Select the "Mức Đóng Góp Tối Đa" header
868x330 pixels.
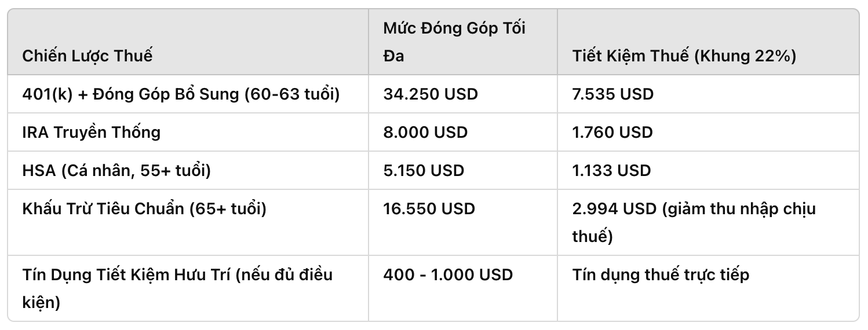click(x=454, y=42)
